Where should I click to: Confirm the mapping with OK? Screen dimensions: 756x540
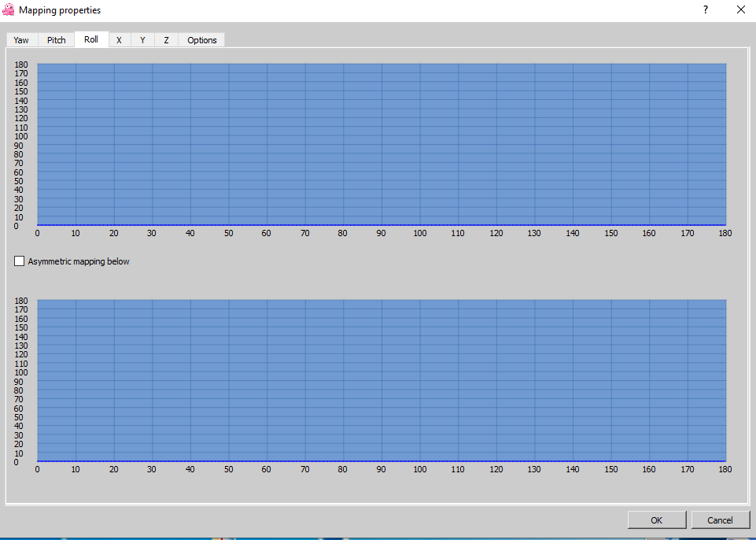(x=657, y=520)
